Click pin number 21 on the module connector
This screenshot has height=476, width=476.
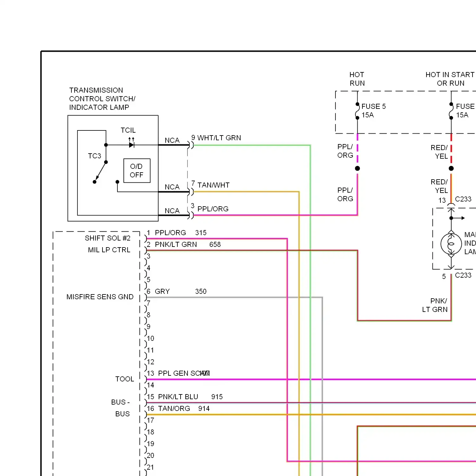(x=150, y=467)
